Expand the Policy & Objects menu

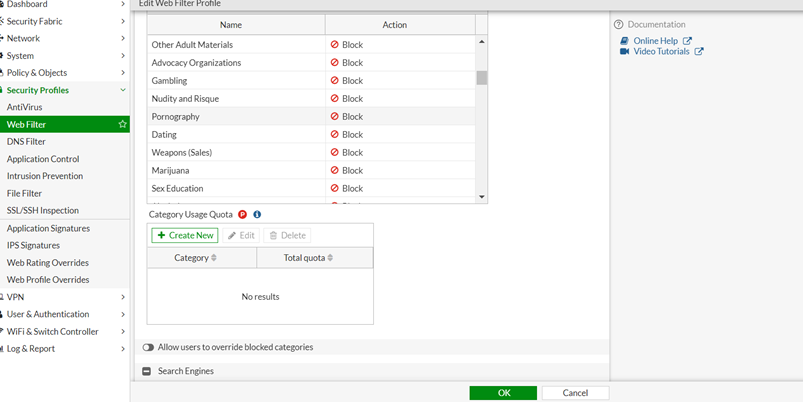point(123,73)
